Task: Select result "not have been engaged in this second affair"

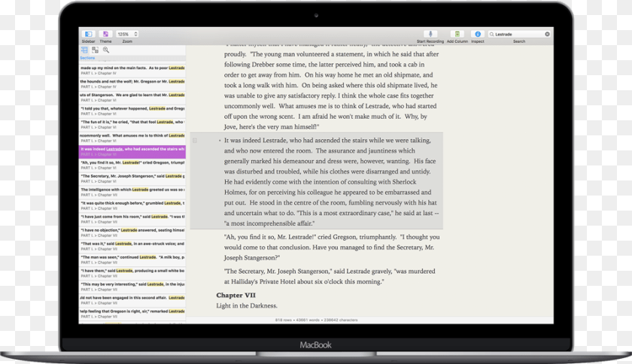Action: pos(132,300)
